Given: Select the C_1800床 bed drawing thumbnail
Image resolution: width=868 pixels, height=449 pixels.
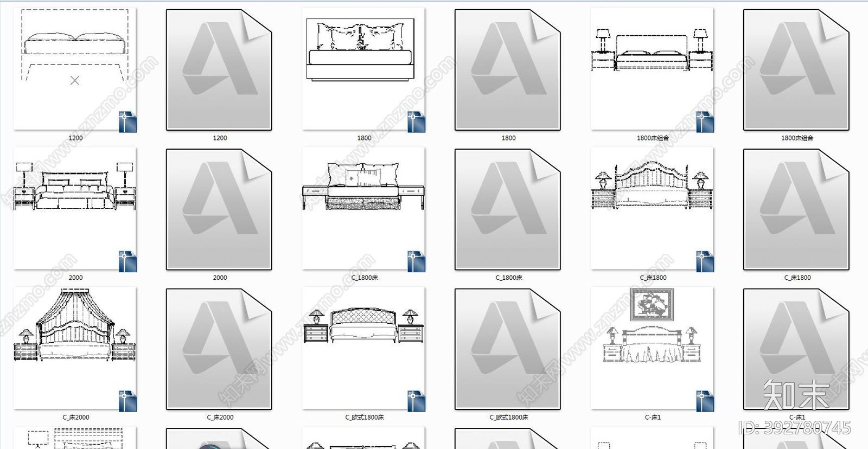Looking at the screenshot, I should pyautogui.click(x=363, y=209).
